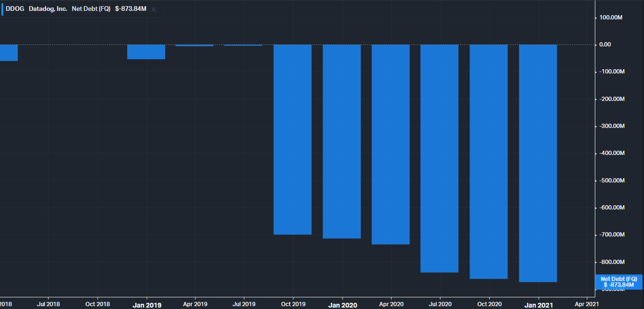This screenshot has height=309, width=644.
Task: Click the 100.00M label on value axis
Action: coord(611,18)
